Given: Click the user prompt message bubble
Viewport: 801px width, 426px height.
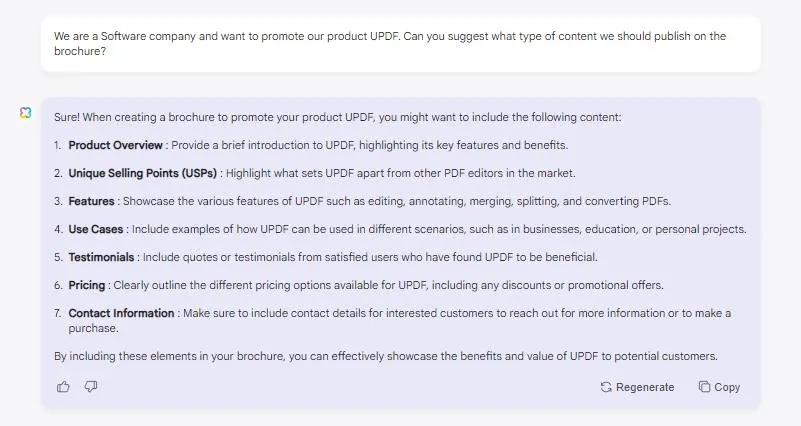Looking at the screenshot, I should tap(401, 44).
